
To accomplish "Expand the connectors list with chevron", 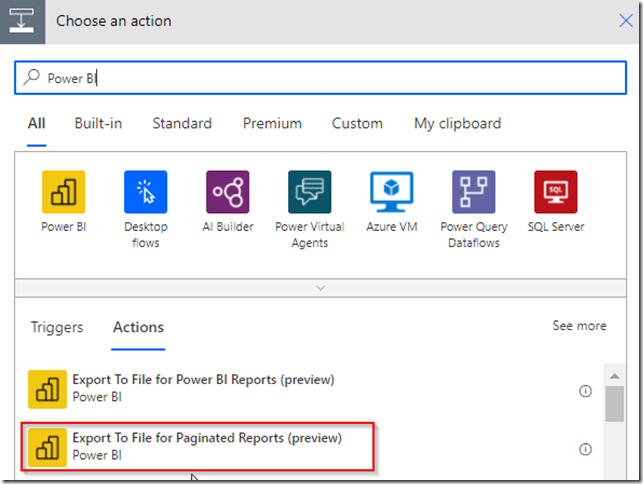I will 321,288.
